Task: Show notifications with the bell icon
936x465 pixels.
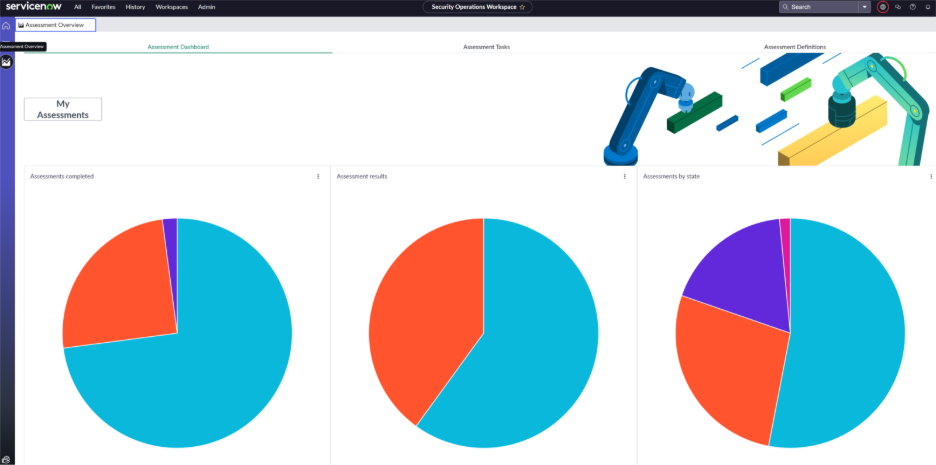Action: tap(928, 7)
